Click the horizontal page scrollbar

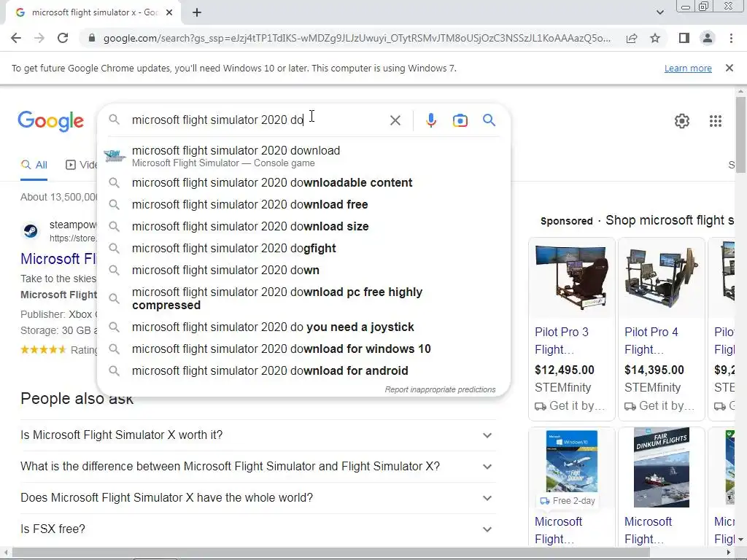point(330,553)
